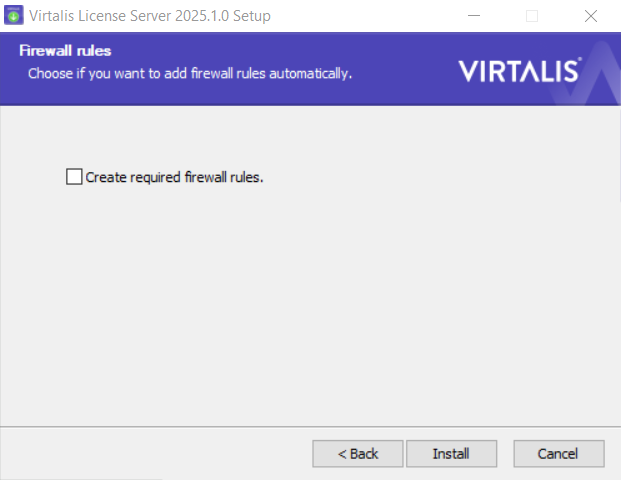Tick the empty square checkbox box
621x480 pixels.
[74, 177]
